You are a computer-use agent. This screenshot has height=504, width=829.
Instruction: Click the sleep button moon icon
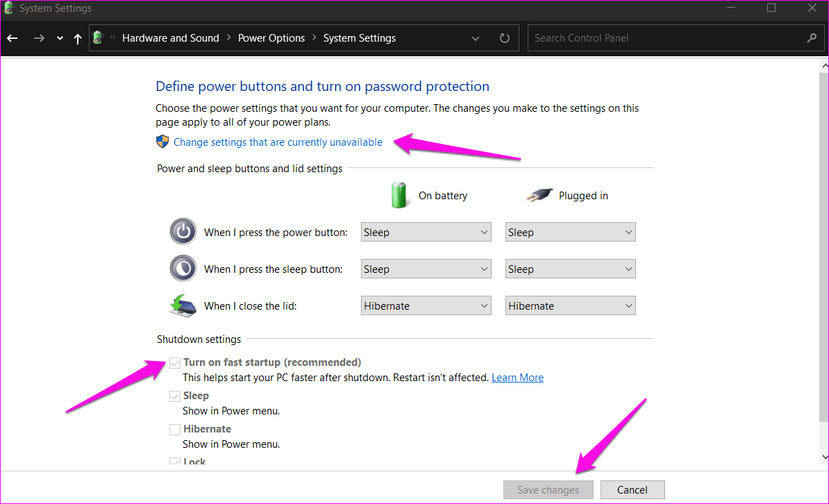[x=183, y=269]
